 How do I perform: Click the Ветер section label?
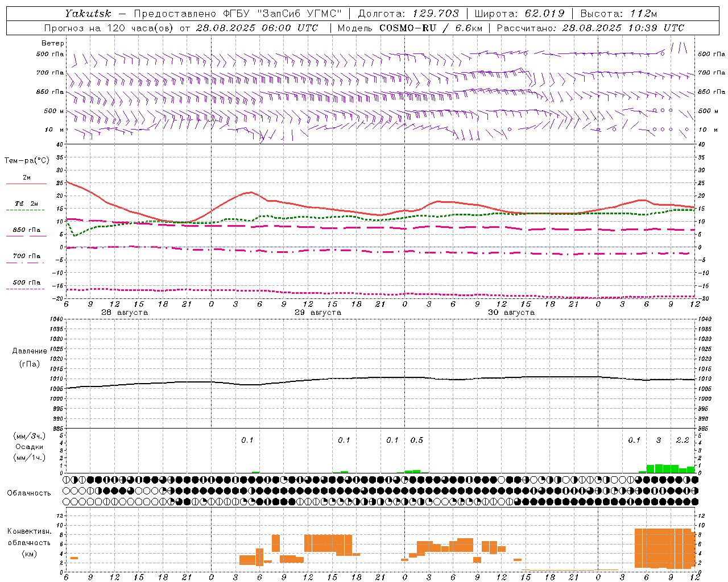53,43
